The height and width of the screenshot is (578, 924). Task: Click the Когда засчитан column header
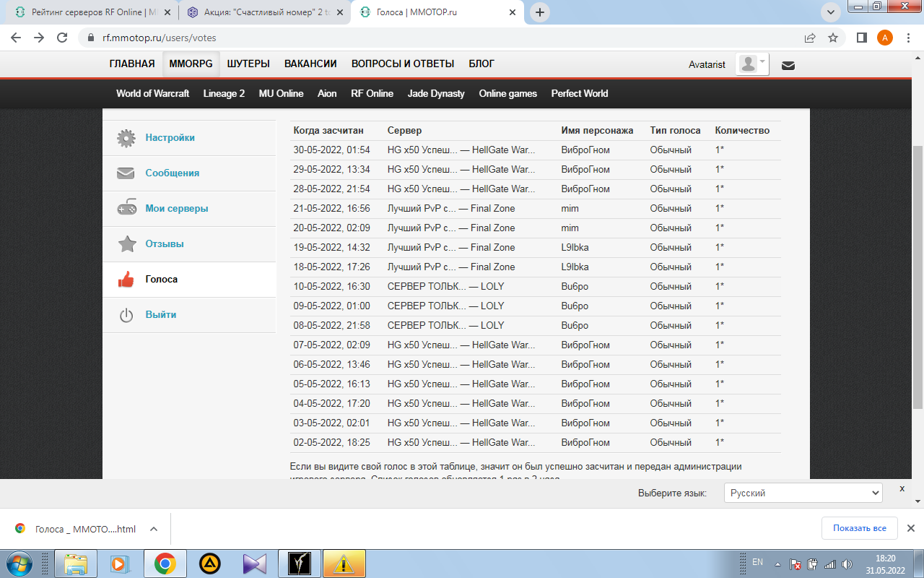(x=328, y=131)
